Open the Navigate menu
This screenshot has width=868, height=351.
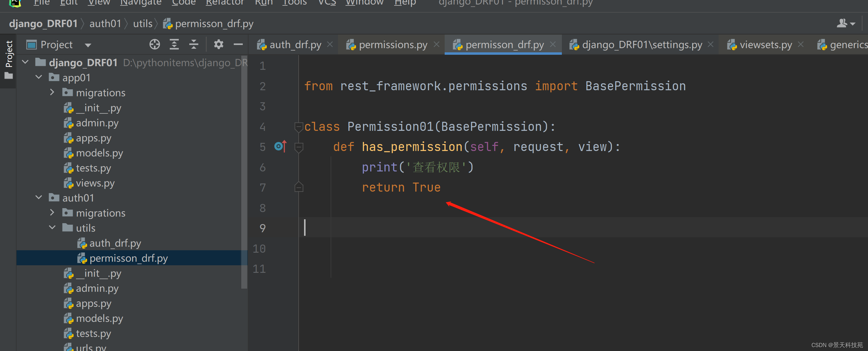point(141,3)
